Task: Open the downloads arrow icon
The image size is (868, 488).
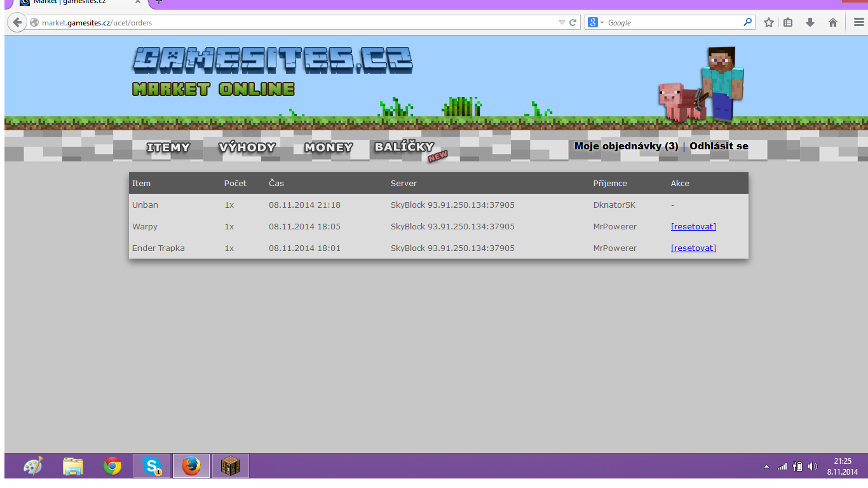Action: (x=810, y=22)
